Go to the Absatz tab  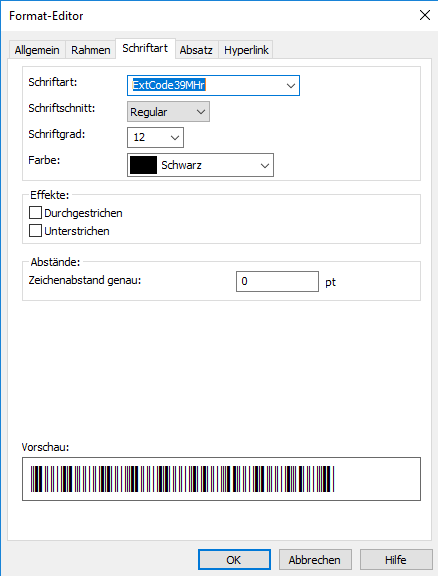[196, 50]
